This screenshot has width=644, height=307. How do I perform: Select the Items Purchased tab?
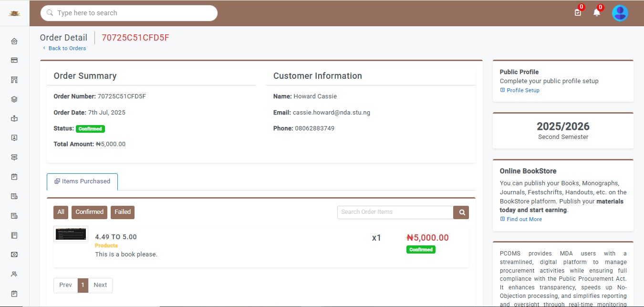pyautogui.click(x=82, y=181)
